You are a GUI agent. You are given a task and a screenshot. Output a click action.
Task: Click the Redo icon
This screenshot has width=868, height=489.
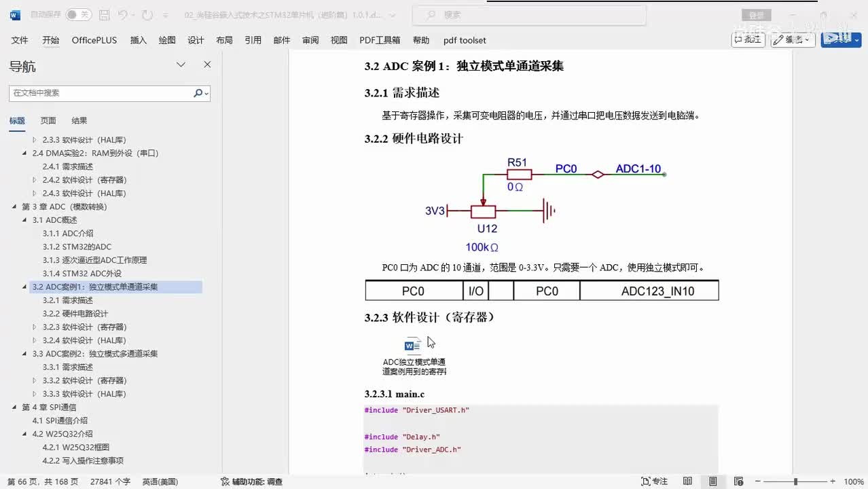pos(147,14)
